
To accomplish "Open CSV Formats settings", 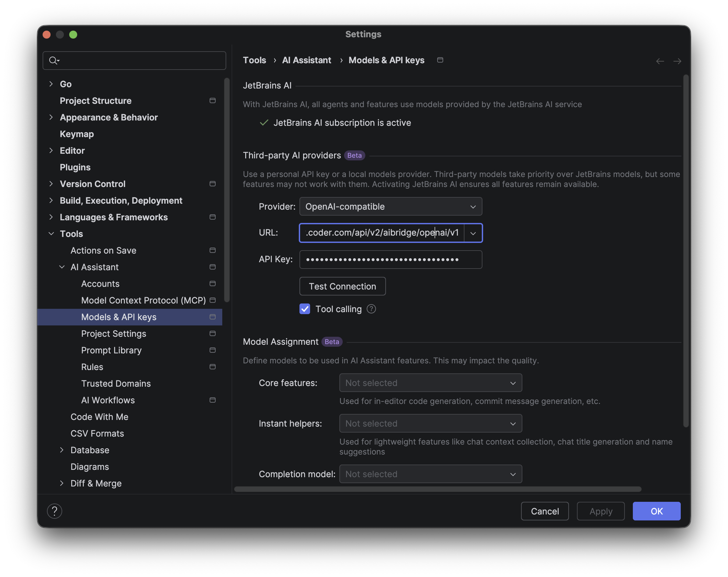I will click(97, 433).
